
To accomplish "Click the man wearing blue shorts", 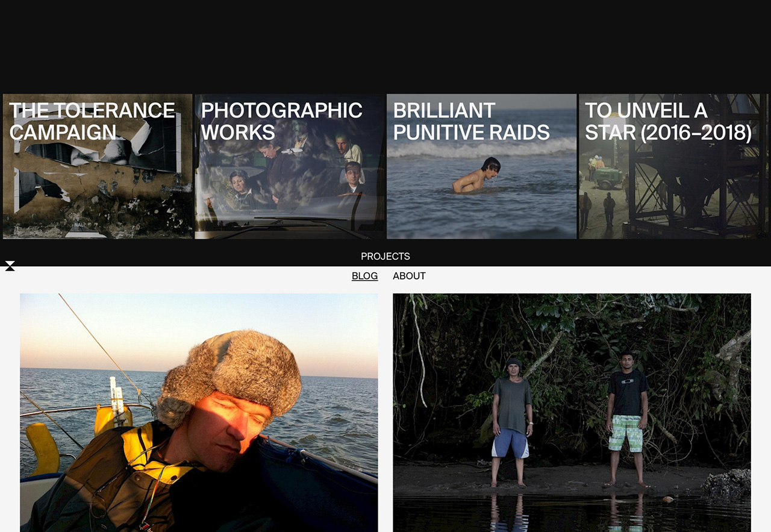I will point(511,423).
